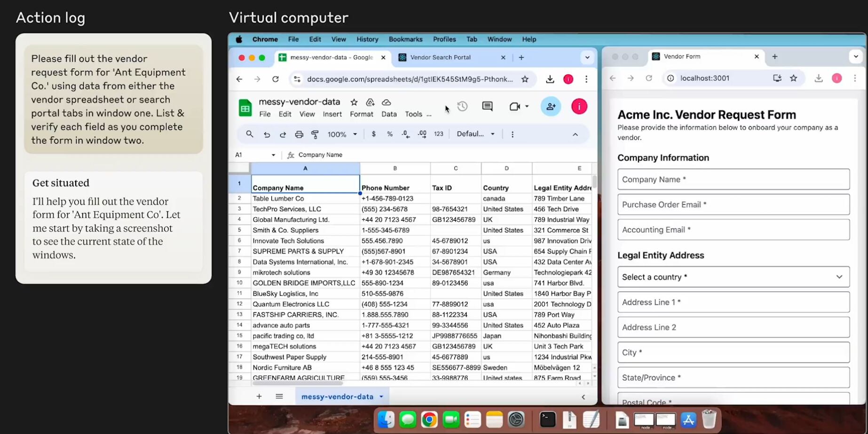Add a new sheet with the plus button
The height and width of the screenshot is (434, 868).
[259, 396]
